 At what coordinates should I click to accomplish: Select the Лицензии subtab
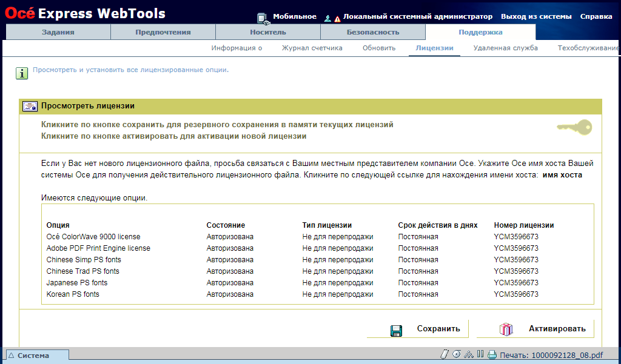(x=434, y=48)
